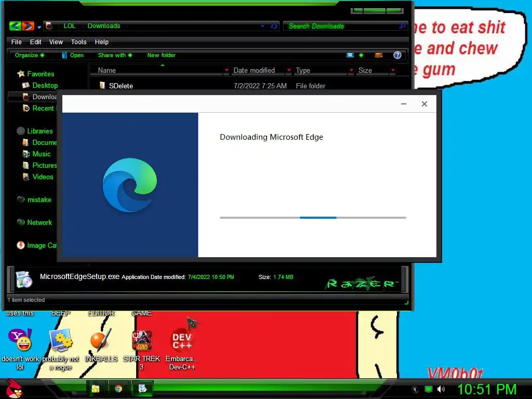Click MicrosoftEdgeSetup.exe icon in details pane
The width and height of the screenshot is (532, 399).
[24, 280]
